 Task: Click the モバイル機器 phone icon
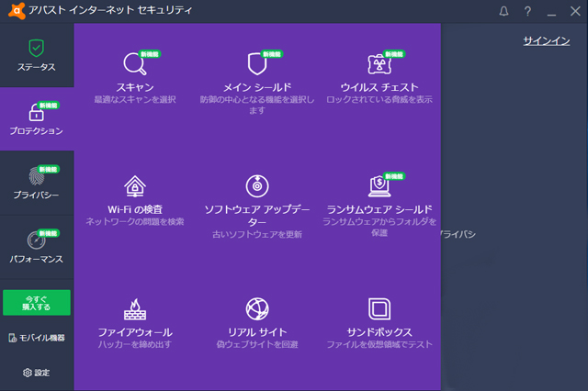coord(12,338)
